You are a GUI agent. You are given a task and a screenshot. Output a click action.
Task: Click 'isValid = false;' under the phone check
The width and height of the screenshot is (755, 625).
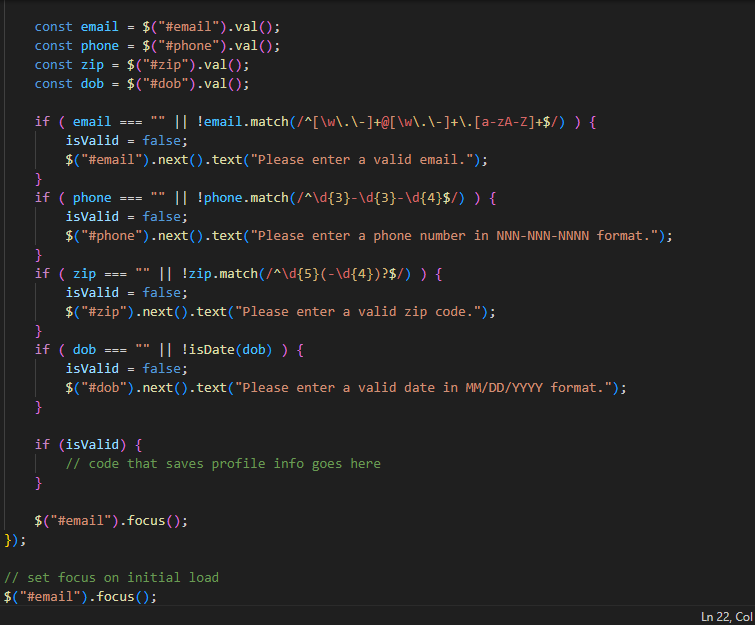[x=127, y=217]
